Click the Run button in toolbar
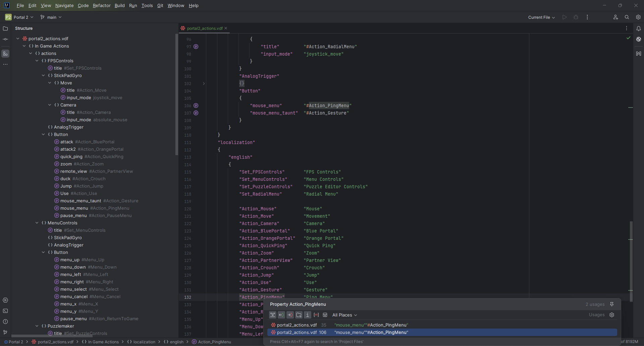This screenshot has height=346, width=644. pos(565,17)
